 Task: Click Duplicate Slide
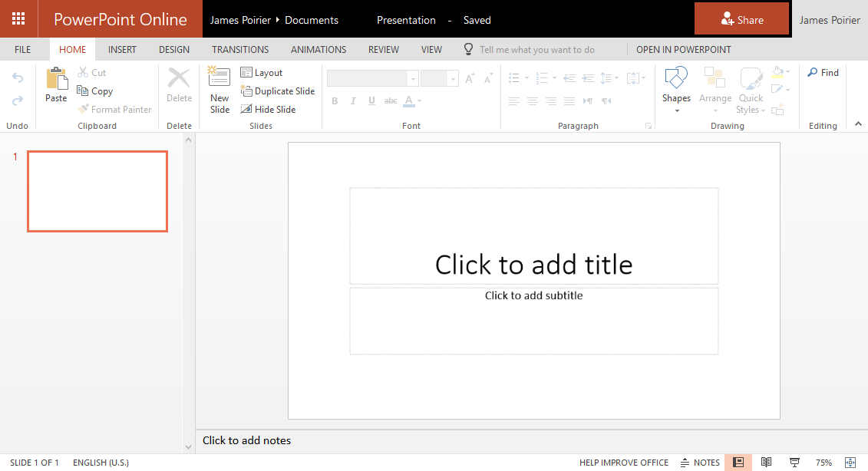(278, 91)
